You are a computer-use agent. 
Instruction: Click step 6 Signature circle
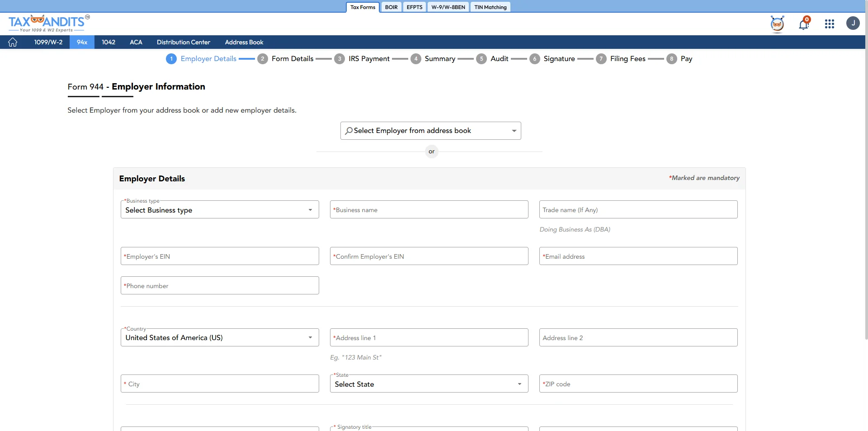point(535,59)
